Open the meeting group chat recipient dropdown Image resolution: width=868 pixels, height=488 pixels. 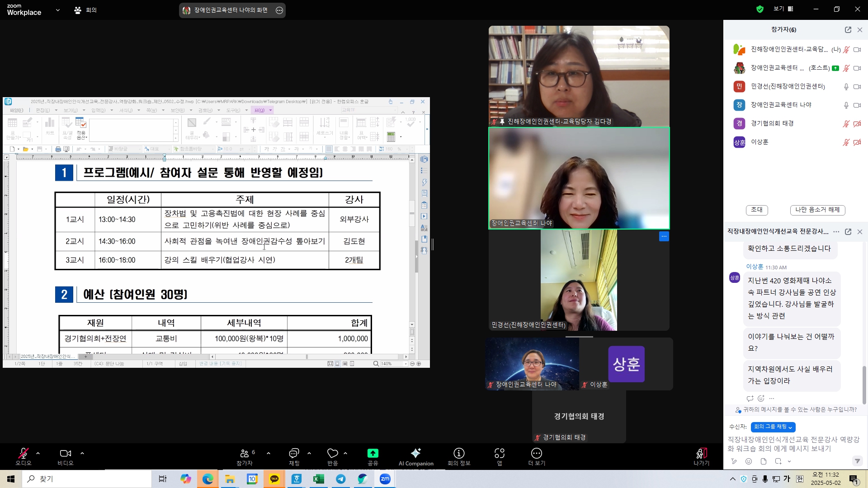click(773, 427)
